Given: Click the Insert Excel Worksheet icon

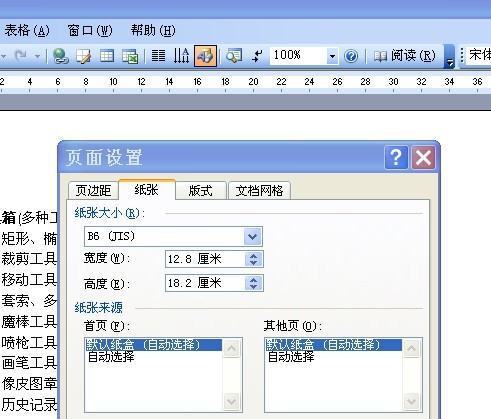Looking at the screenshot, I should [130, 56].
